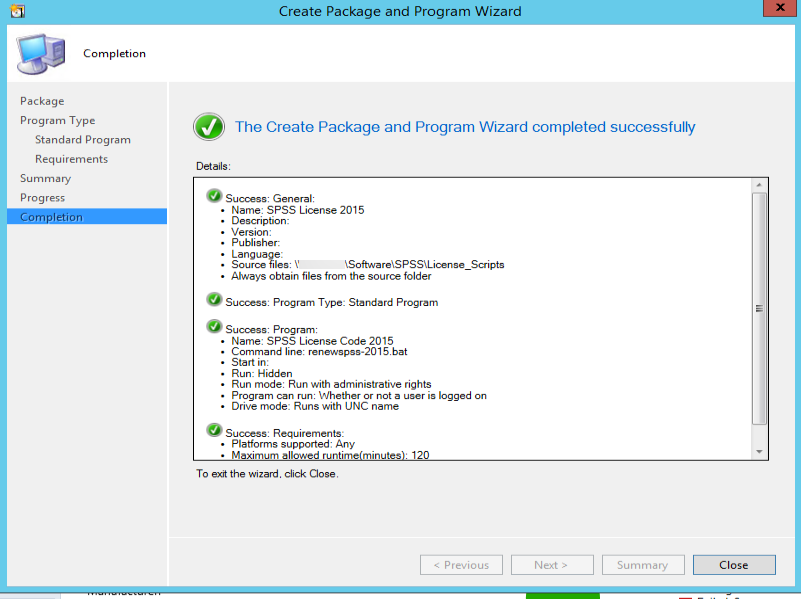Select the Program Type step in the sidebar
Image resolution: width=801 pixels, height=599 pixels.
[57, 121]
